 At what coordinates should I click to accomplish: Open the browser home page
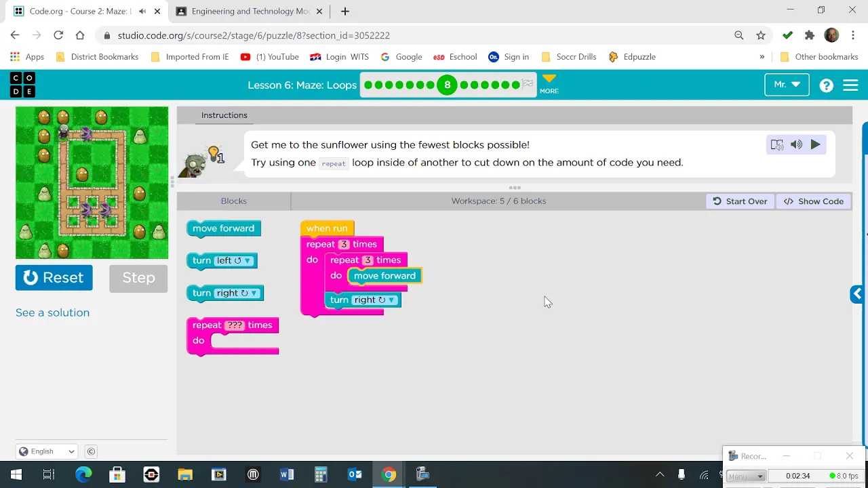point(80,35)
